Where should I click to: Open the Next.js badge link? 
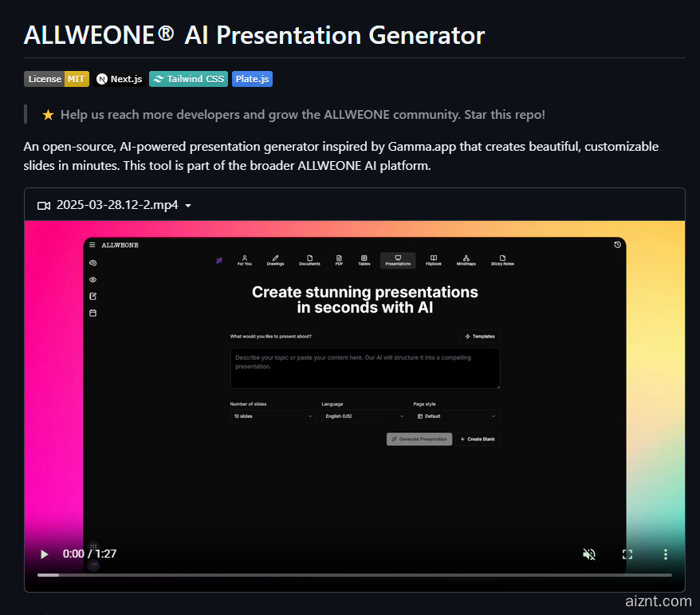point(120,79)
